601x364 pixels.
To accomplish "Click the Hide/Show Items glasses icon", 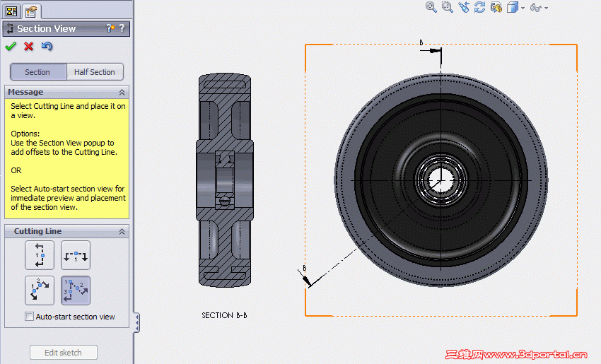I will point(535,8).
